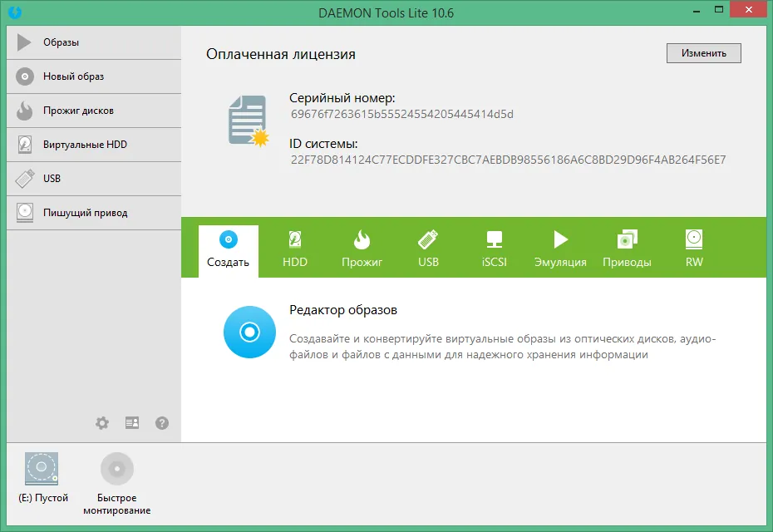
Task: Open the USB sidebar section
Action: (94, 179)
